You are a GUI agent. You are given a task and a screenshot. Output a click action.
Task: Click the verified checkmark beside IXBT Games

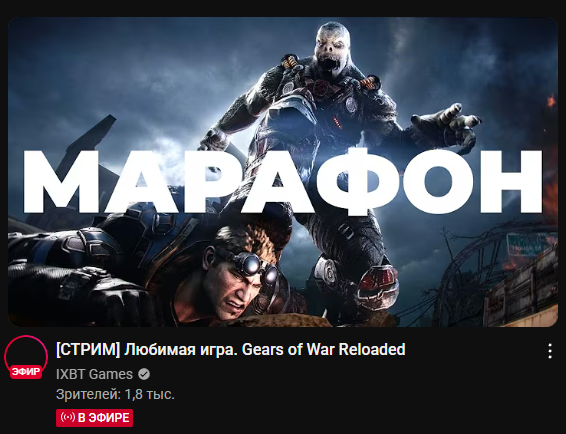(x=144, y=374)
